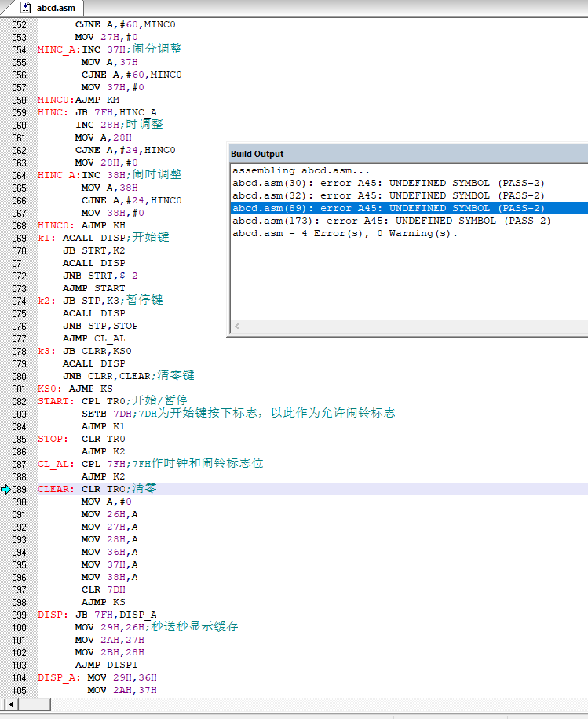Click line number 105 in the gutter

coord(19,691)
